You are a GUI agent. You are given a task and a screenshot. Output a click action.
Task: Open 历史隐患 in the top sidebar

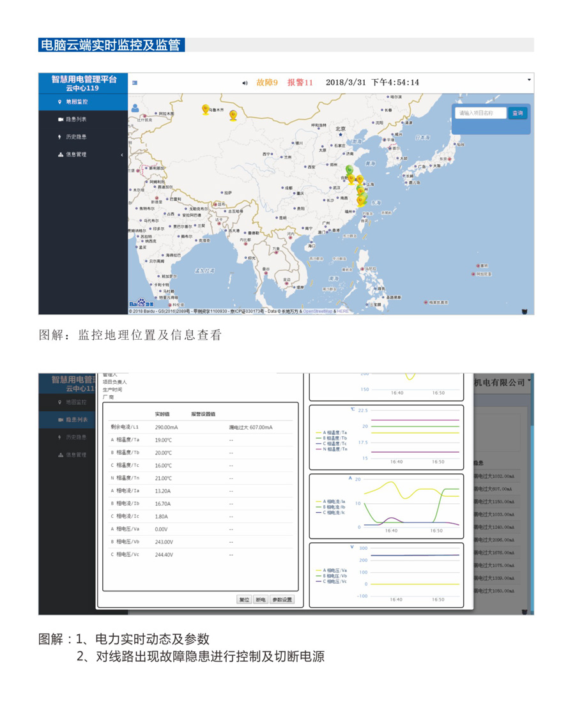(77, 137)
